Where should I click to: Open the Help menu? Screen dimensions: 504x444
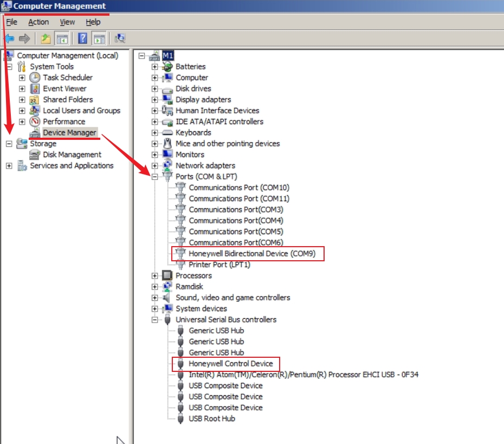[93, 22]
